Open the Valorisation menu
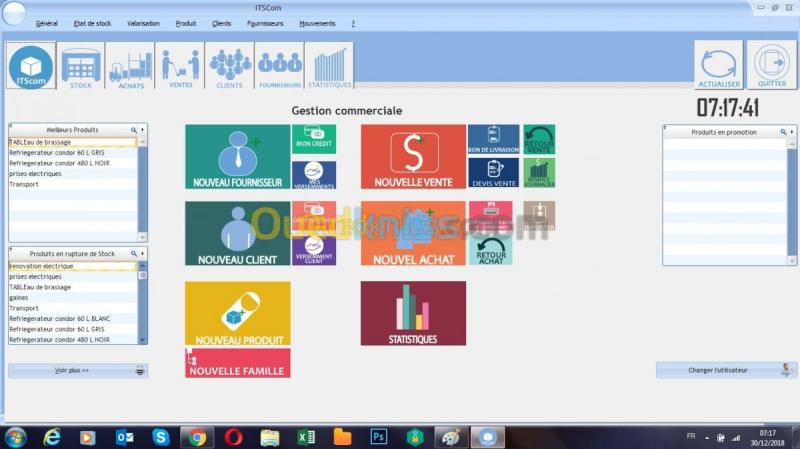The height and width of the screenshot is (449, 800). coord(143,23)
